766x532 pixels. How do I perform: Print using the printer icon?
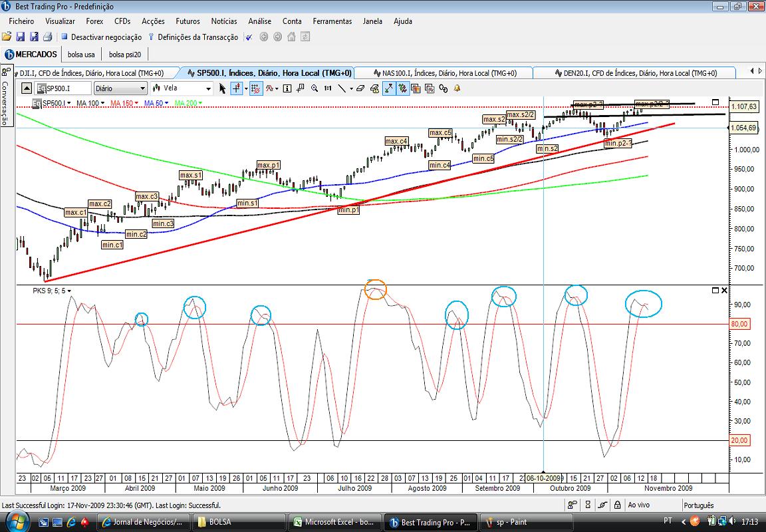(x=47, y=37)
